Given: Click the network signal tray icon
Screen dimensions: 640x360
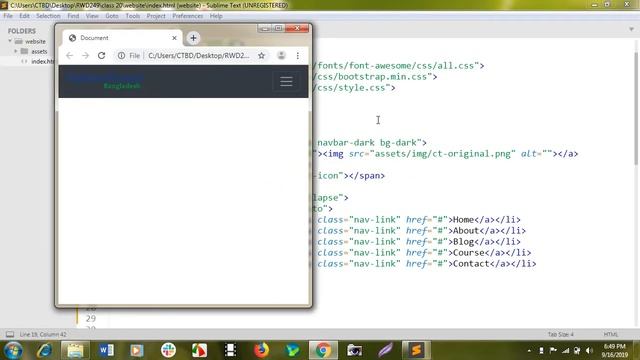Looking at the screenshot, I should (x=565, y=351).
